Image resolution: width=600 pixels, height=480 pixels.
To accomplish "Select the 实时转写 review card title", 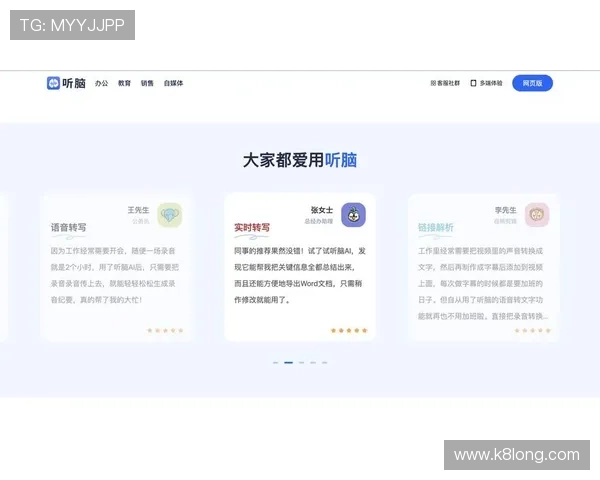I will (252, 227).
